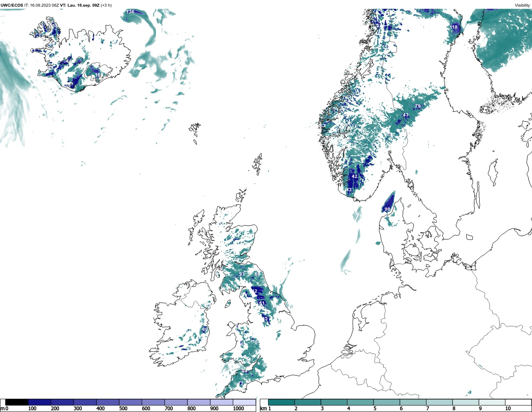Click the '98' value label near Denmark
532x412 pixels.
(387, 209)
